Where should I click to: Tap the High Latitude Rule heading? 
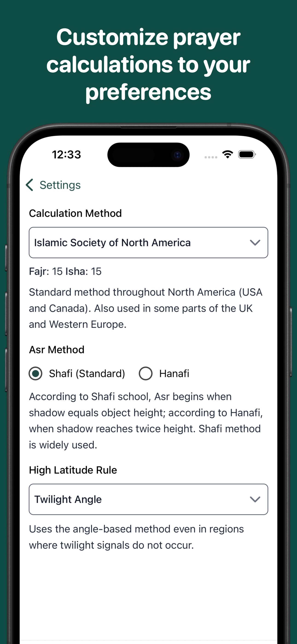[x=73, y=470]
